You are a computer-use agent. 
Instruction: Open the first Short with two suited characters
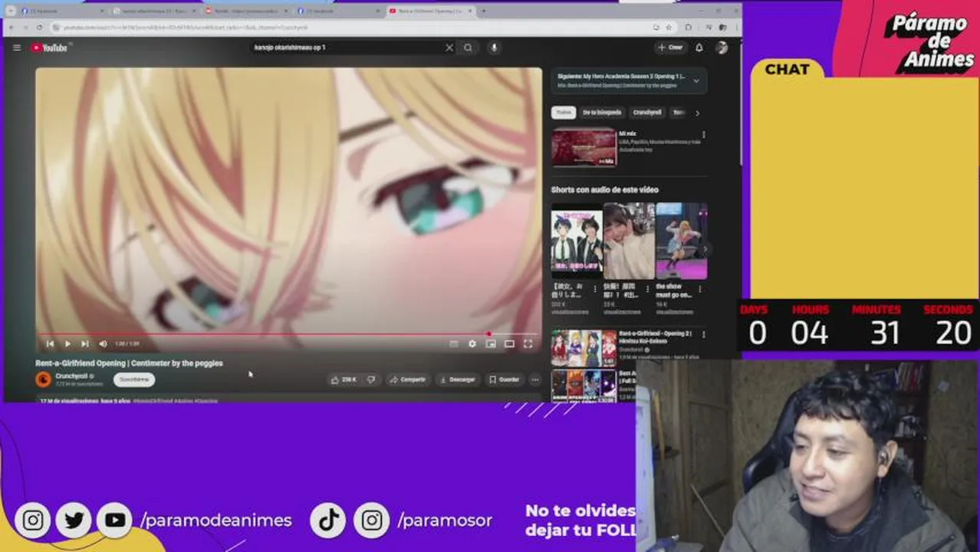[x=577, y=241]
